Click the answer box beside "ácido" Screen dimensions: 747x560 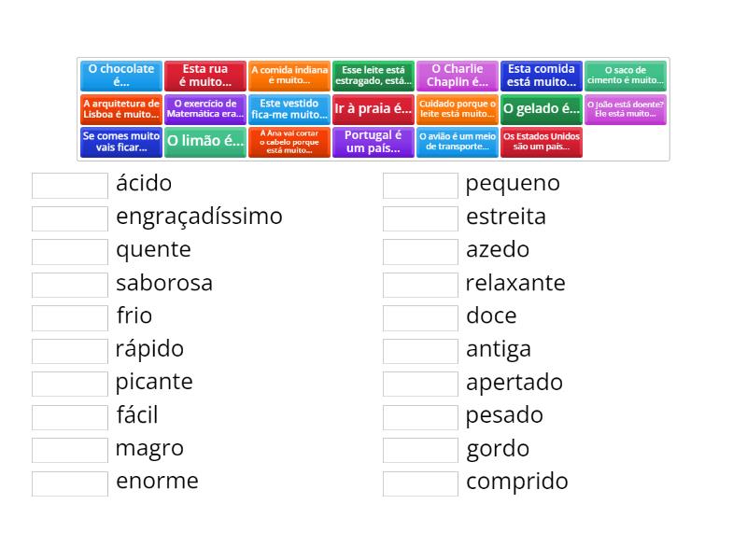point(69,184)
